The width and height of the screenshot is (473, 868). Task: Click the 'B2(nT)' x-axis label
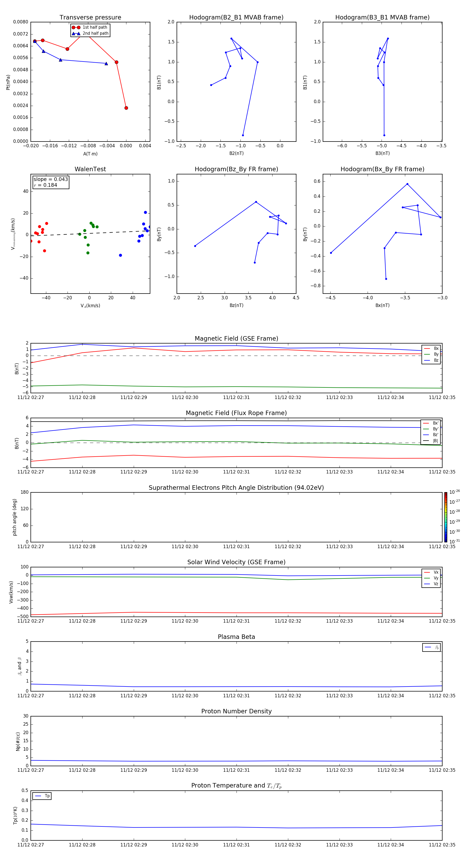[x=236, y=153]
